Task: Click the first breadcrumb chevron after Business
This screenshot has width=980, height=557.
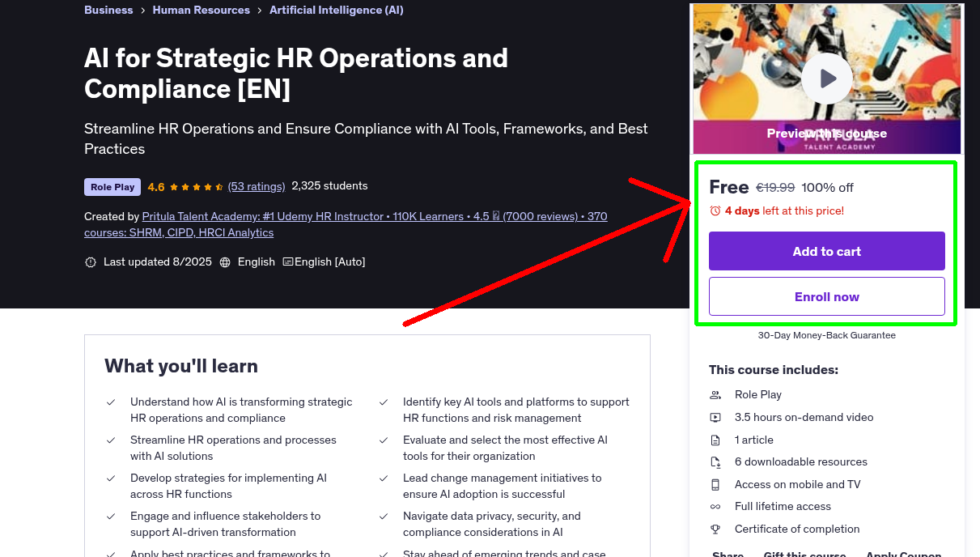Action: pos(142,11)
